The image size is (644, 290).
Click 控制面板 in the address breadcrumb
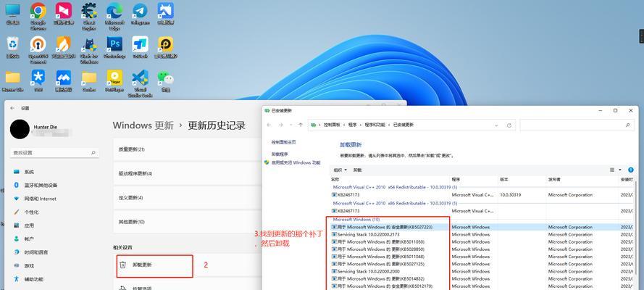point(332,125)
